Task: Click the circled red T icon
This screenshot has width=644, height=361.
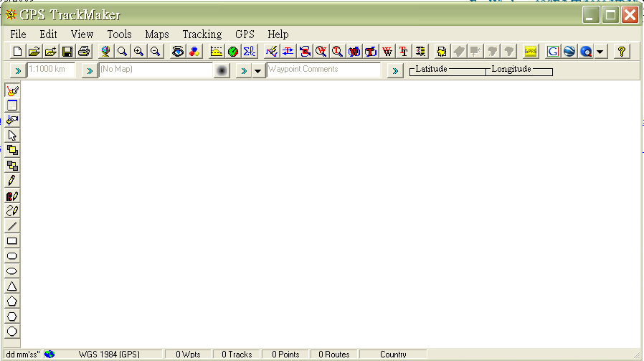Action: 371,52
